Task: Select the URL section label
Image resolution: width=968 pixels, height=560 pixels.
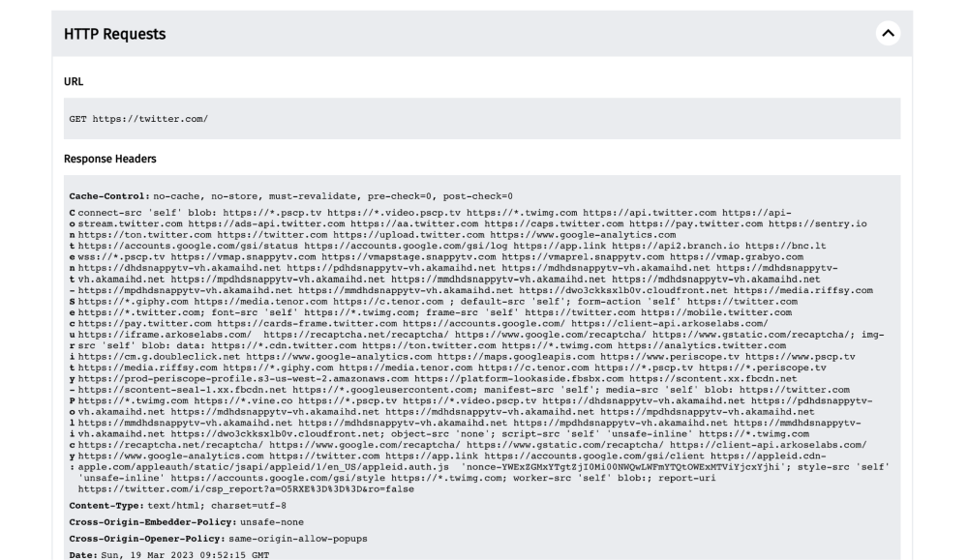Action: pos(73,83)
